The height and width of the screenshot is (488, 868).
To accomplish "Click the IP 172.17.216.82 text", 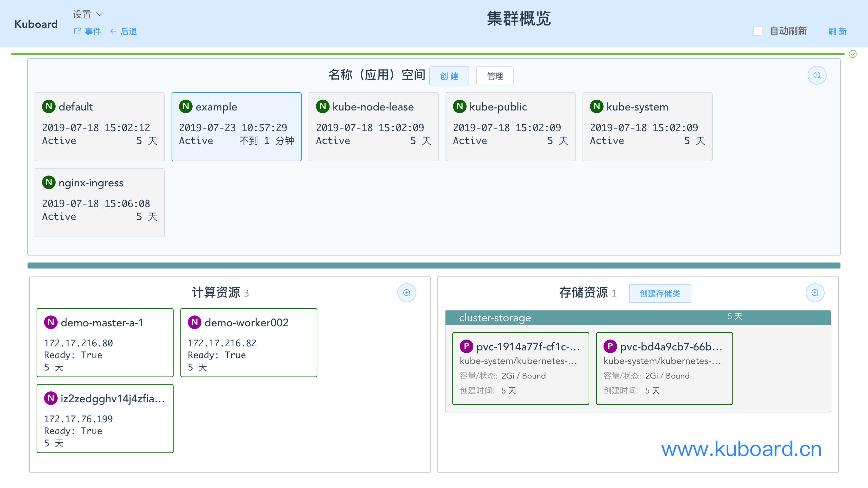I will [x=222, y=343].
